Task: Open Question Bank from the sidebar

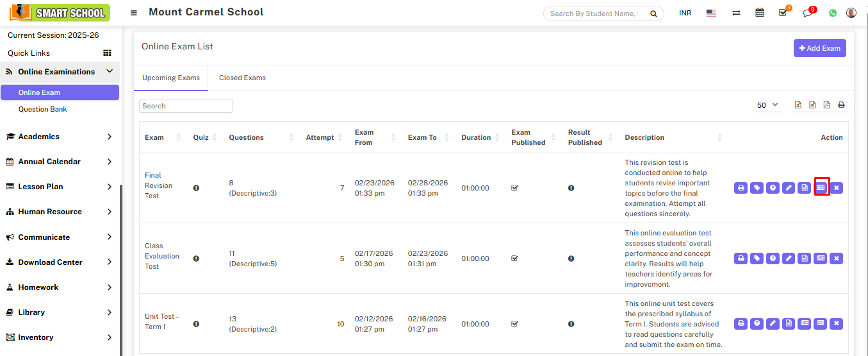Action: [42, 109]
